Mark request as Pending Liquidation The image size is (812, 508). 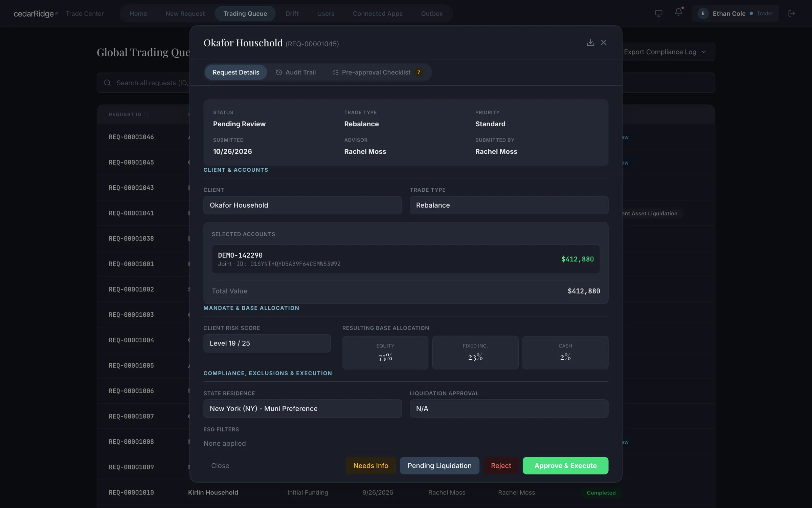click(x=439, y=465)
